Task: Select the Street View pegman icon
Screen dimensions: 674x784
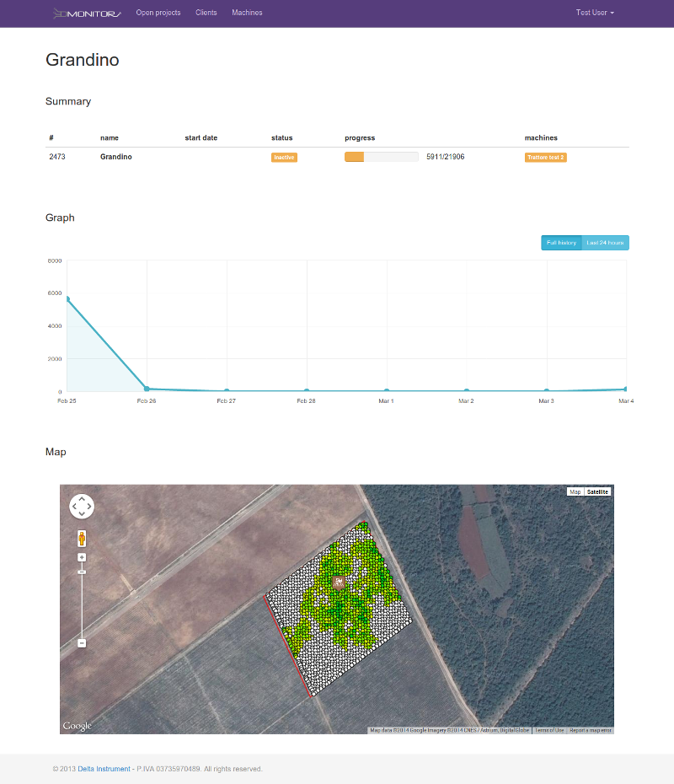Action: point(82,538)
